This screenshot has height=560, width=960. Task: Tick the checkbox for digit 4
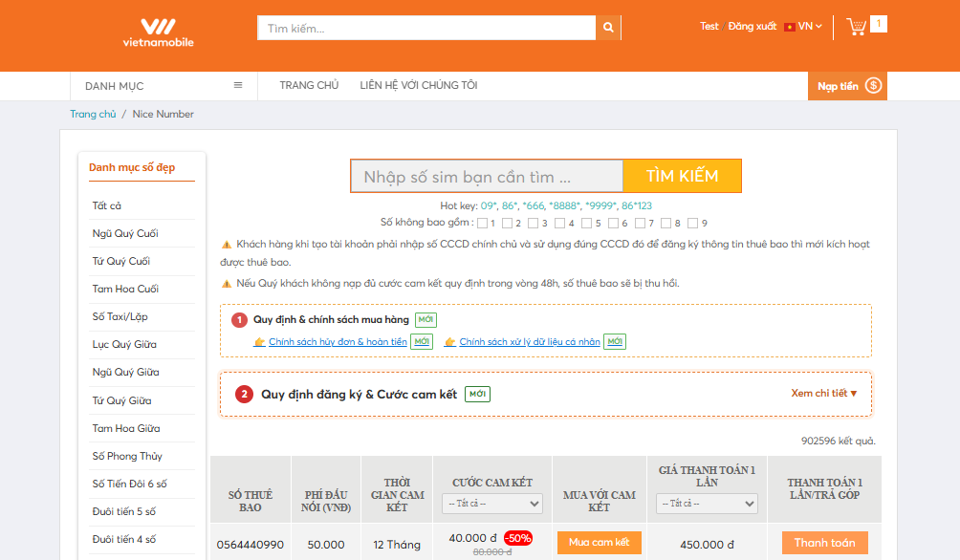click(x=559, y=224)
